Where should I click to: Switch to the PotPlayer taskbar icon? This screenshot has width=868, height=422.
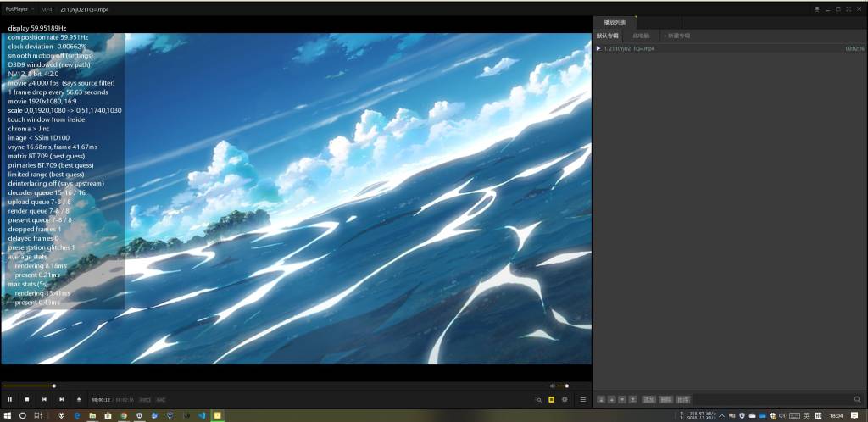click(218, 415)
